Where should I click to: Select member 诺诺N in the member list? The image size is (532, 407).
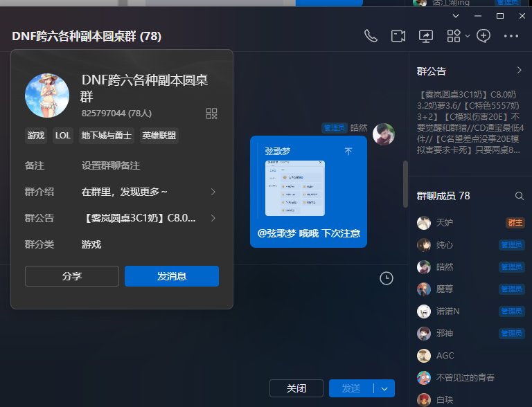470,311
